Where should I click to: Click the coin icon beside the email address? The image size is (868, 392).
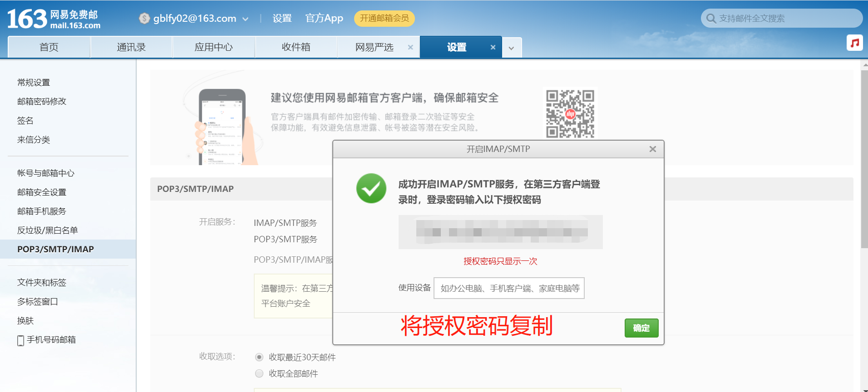coord(144,18)
